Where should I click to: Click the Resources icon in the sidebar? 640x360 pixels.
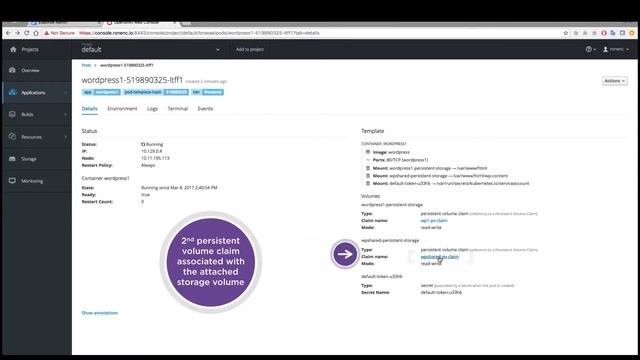pos(12,137)
